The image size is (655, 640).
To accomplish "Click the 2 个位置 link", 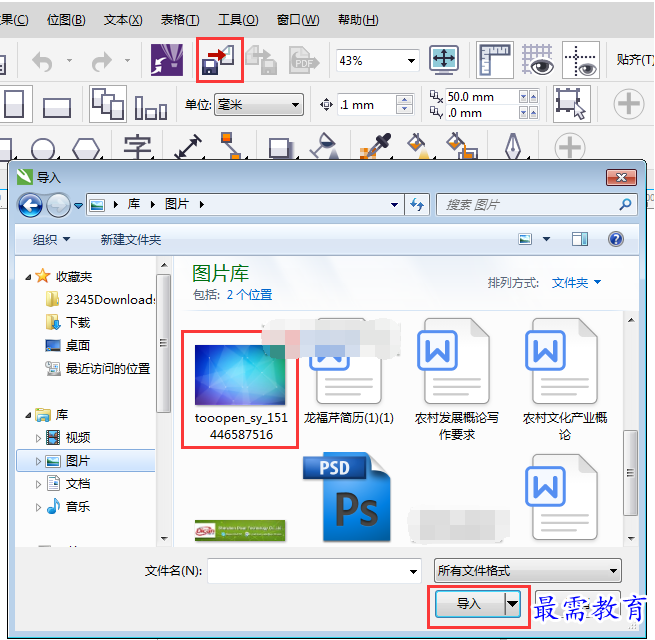I will pyautogui.click(x=249, y=295).
